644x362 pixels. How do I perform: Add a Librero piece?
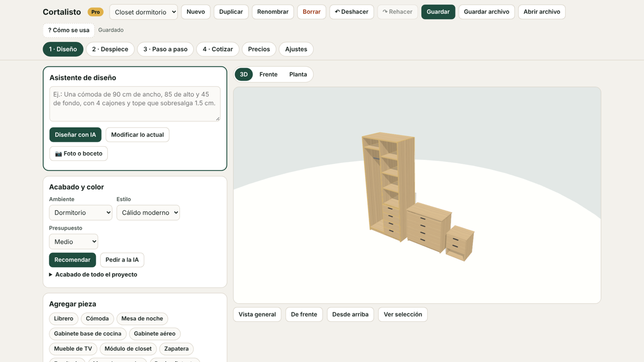click(63, 319)
